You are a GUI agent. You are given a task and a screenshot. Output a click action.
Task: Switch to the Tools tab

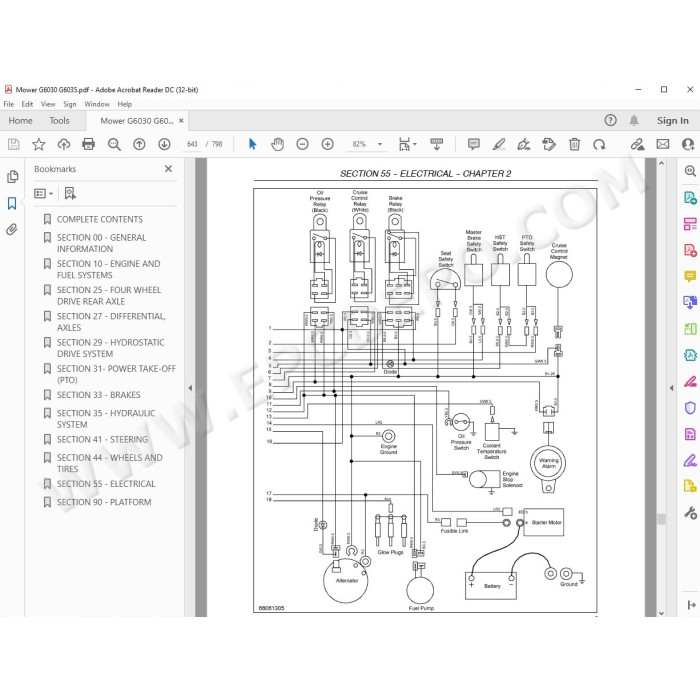(59, 121)
